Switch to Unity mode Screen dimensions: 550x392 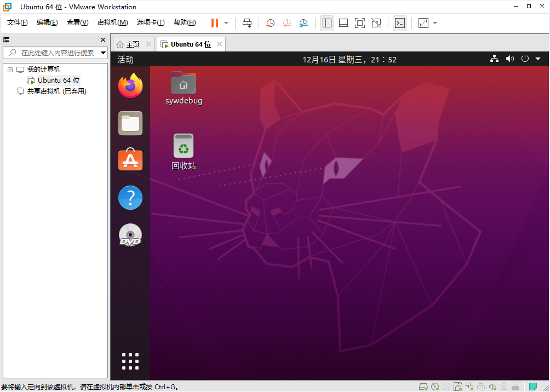coord(376,23)
